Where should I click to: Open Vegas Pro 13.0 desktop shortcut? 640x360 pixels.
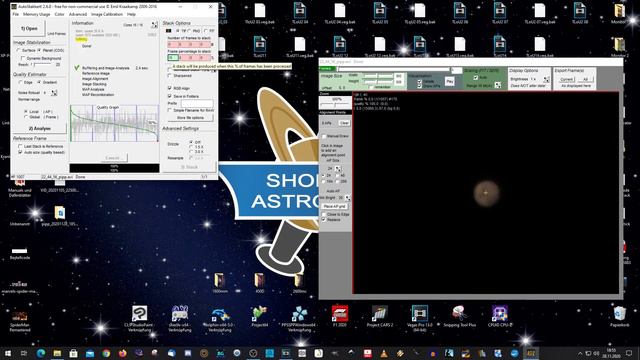tap(419, 318)
